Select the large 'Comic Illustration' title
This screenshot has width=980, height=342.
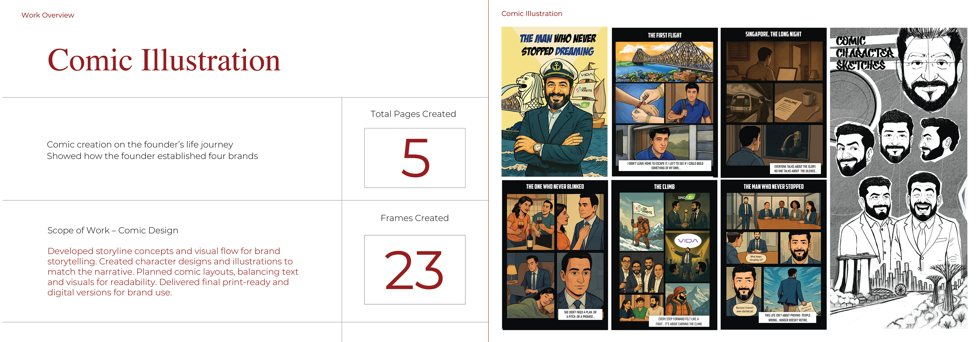tap(164, 60)
